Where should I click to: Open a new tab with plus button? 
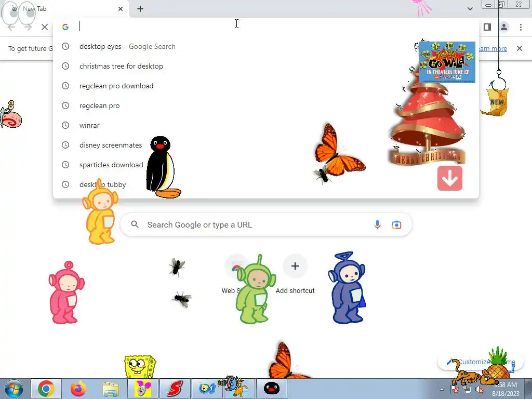[x=140, y=9]
